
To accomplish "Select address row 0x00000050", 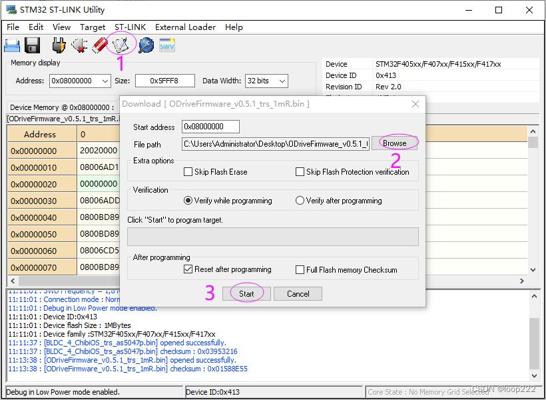I will [x=41, y=234].
